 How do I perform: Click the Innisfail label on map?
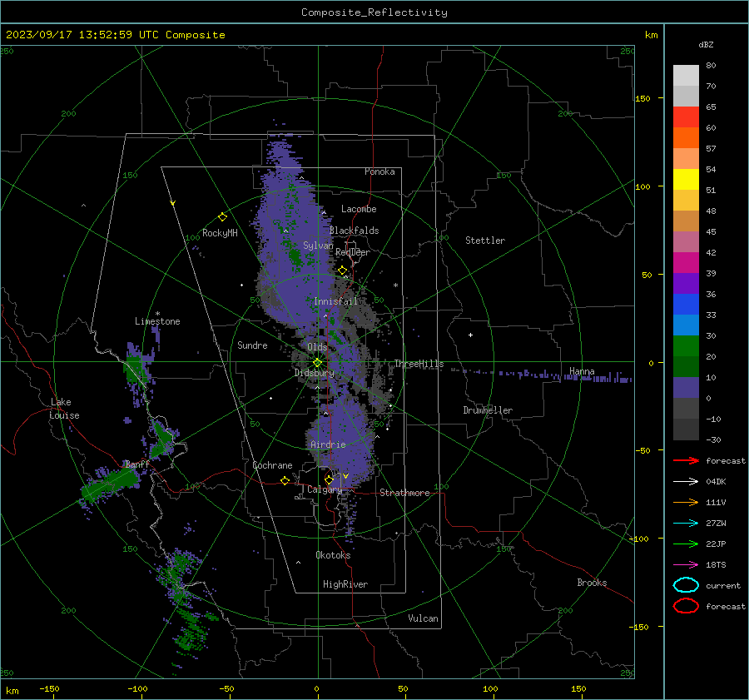tap(335, 301)
